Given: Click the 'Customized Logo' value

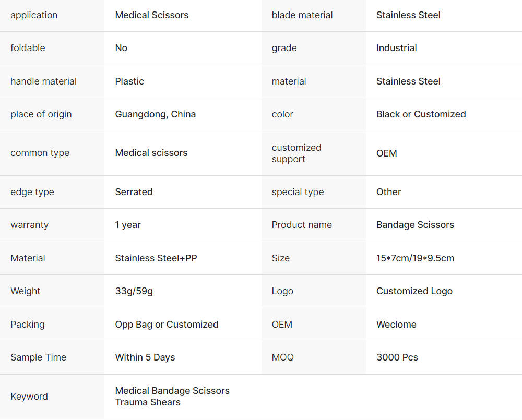Looking at the screenshot, I should pos(414,291).
